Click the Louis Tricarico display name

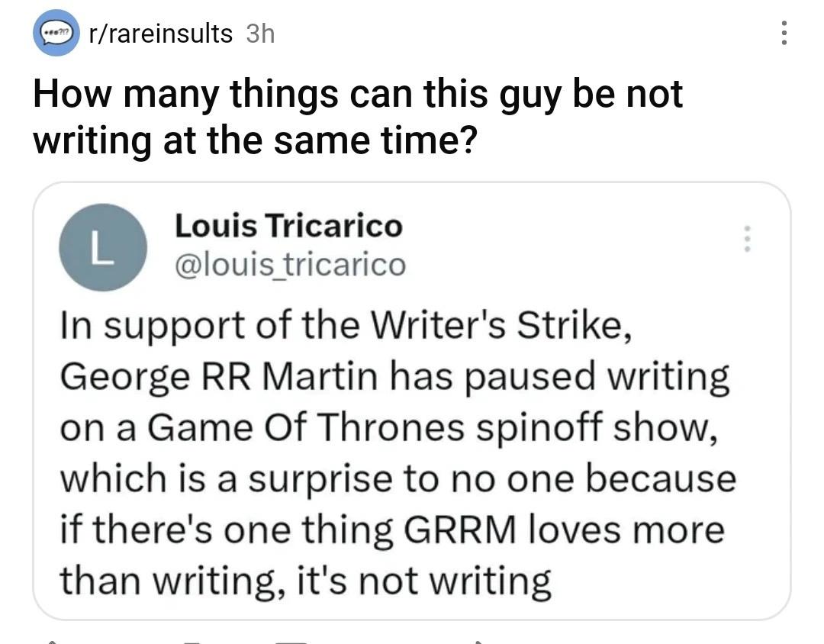(x=288, y=226)
